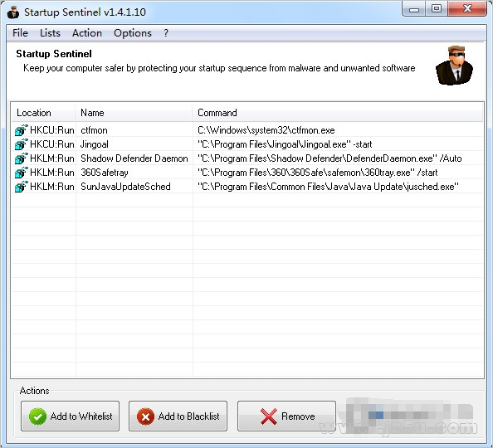
Task: Open the Options menu
Action: click(132, 33)
